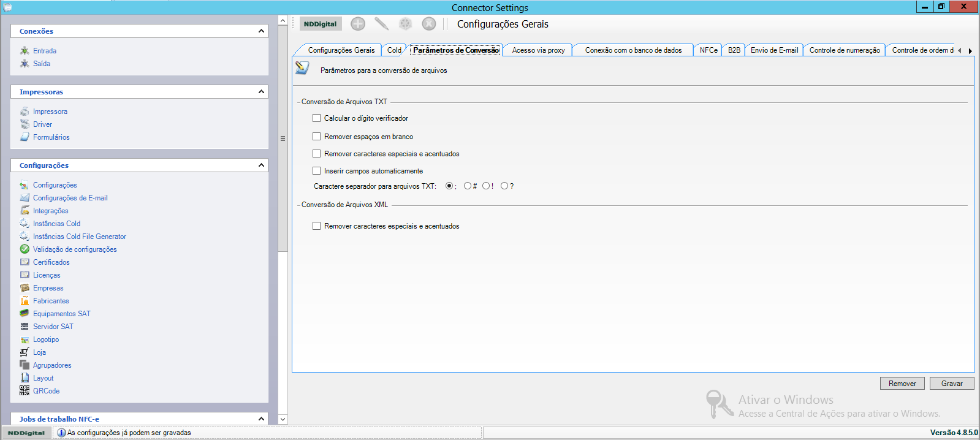Collapse the Configurações panel
Image resolution: width=980 pixels, height=440 pixels.
click(261, 165)
